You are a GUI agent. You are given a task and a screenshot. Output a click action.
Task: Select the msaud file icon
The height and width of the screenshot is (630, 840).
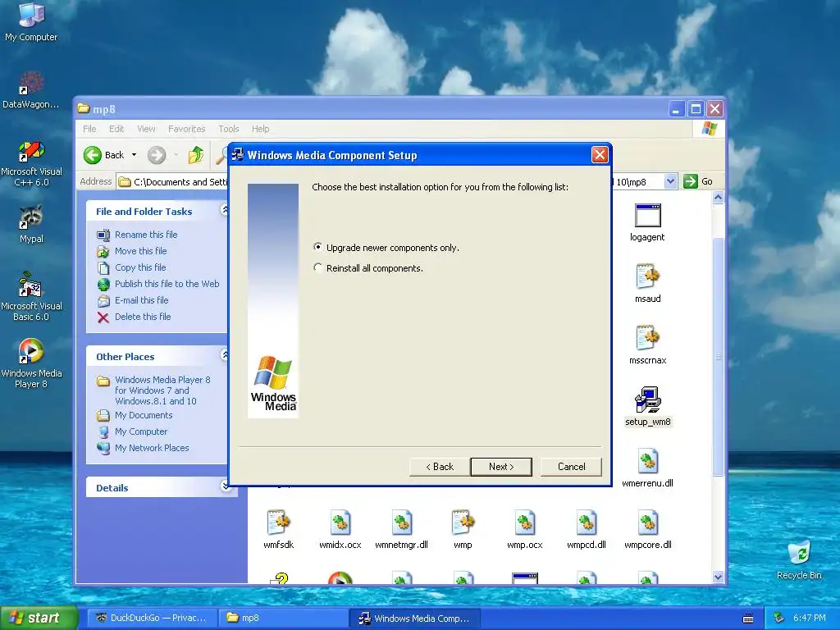click(x=648, y=277)
